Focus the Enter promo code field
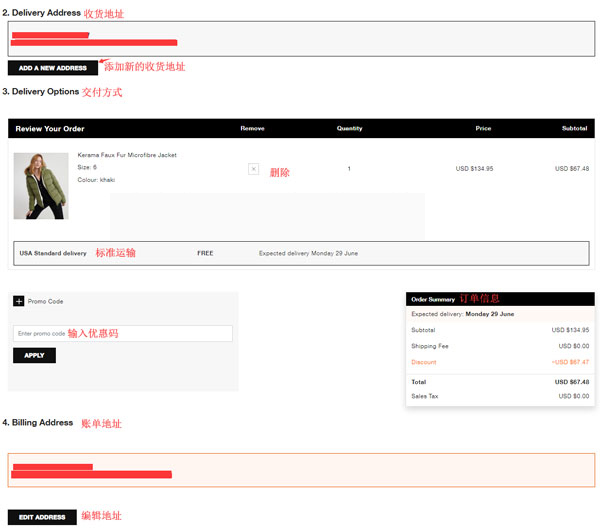This screenshot has height=530, width=600. [123, 333]
